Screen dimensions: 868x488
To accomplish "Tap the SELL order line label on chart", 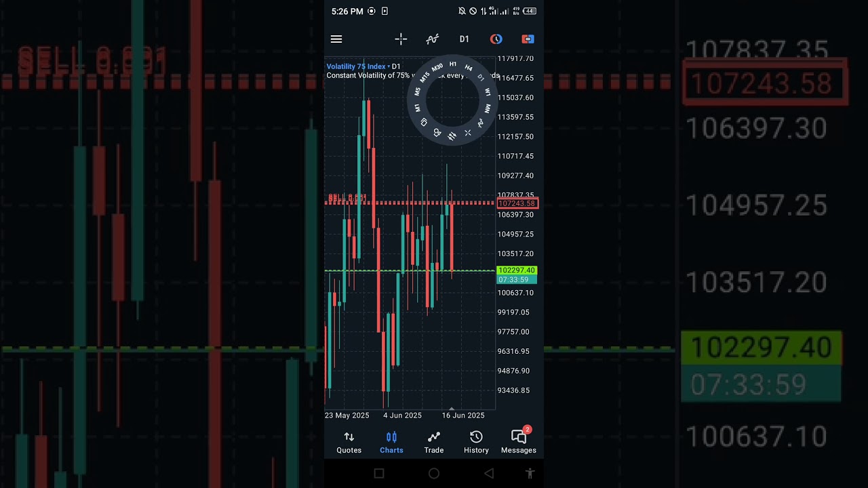I will pyautogui.click(x=347, y=198).
